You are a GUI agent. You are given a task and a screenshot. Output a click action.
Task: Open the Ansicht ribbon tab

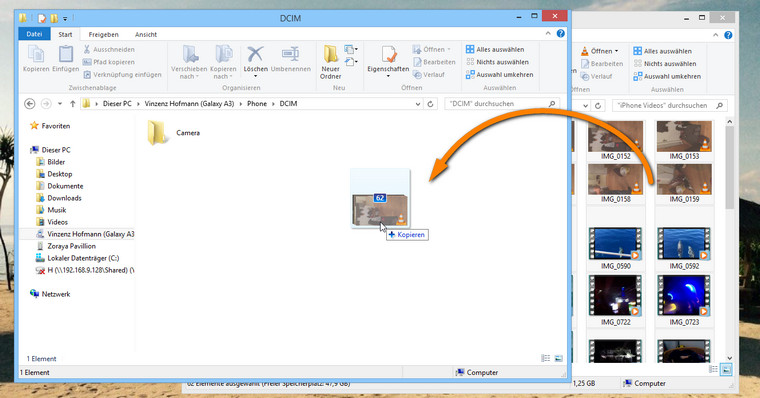pyautogui.click(x=146, y=34)
